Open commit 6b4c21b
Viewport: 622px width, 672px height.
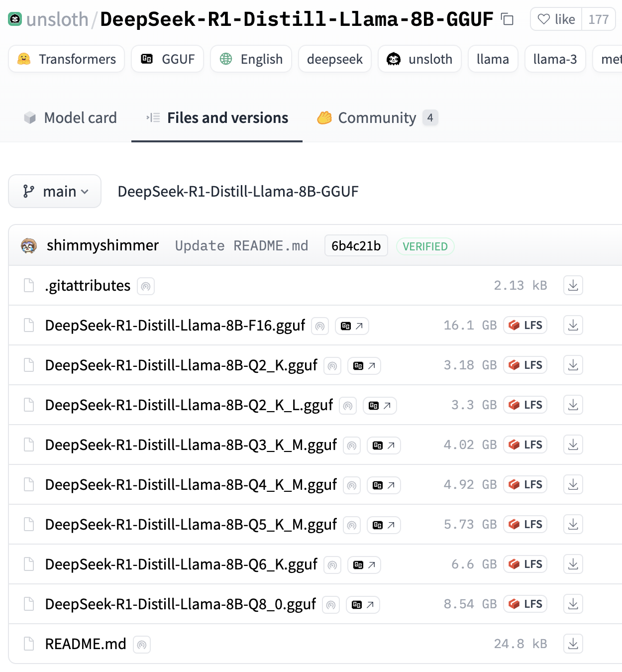356,246
